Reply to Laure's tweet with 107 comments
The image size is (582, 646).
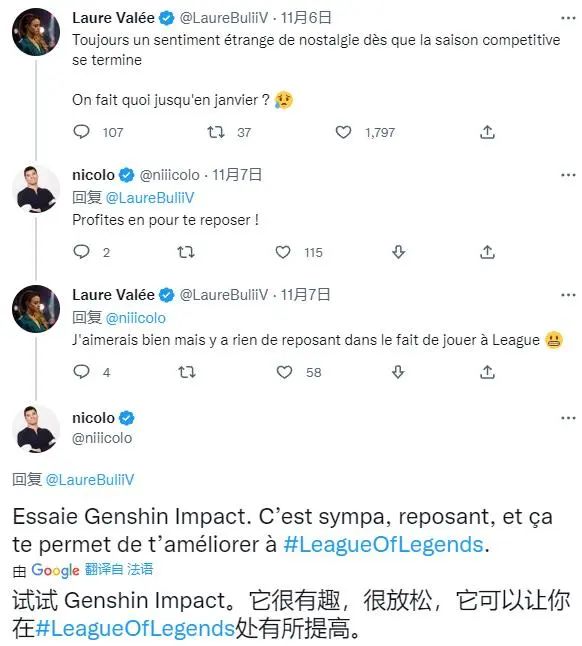tap(81, 132)
